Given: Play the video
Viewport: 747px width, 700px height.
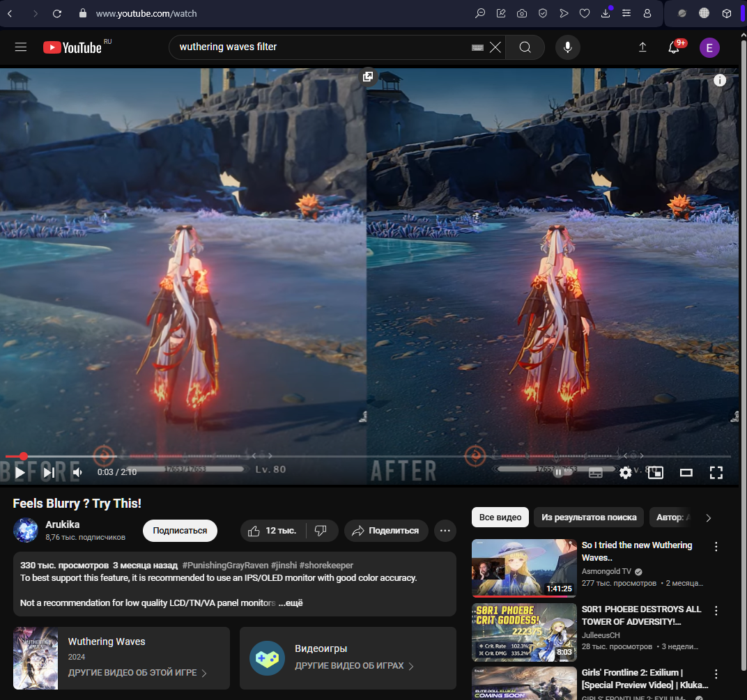Looking at the screenshot, I should (20, 472).
